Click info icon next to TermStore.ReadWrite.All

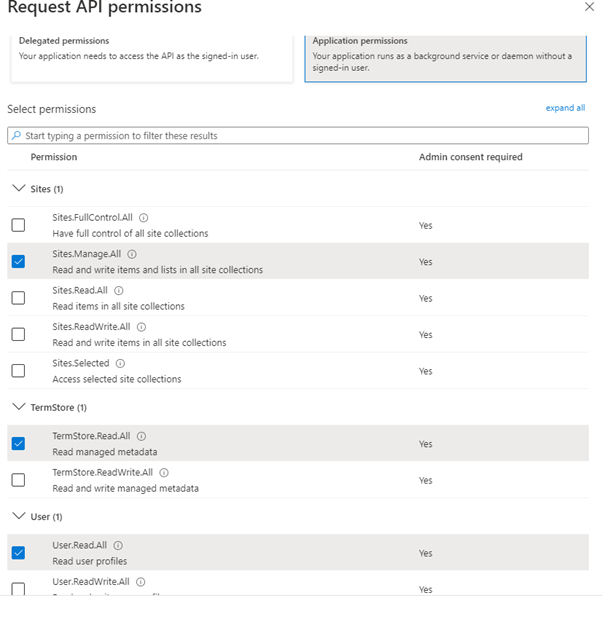click(x=164, y=472)
